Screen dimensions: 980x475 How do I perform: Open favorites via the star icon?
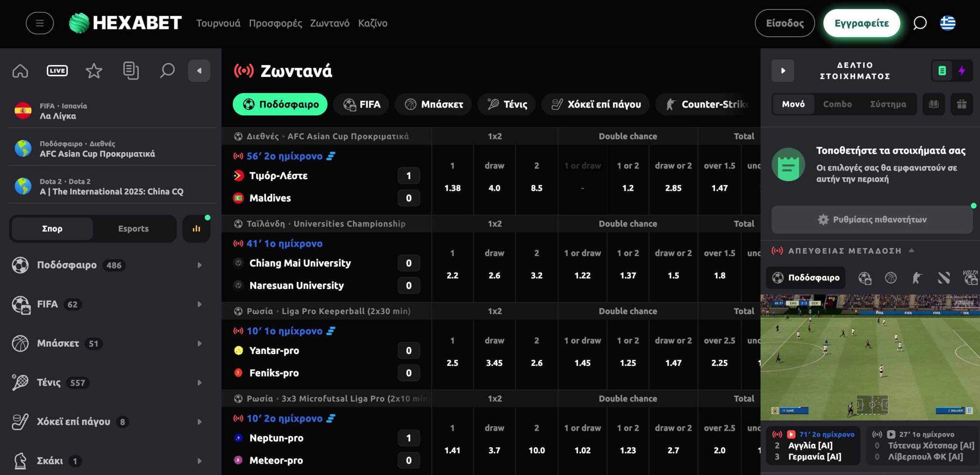pos(94,71)
